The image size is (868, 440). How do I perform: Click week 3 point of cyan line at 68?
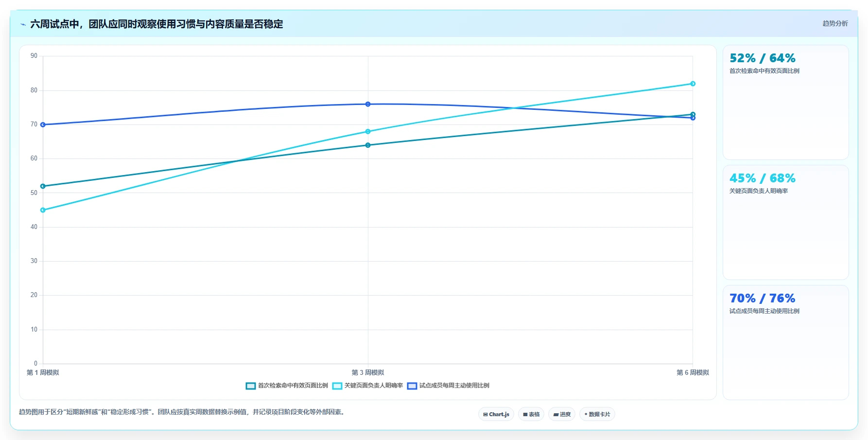pos(368,132)
